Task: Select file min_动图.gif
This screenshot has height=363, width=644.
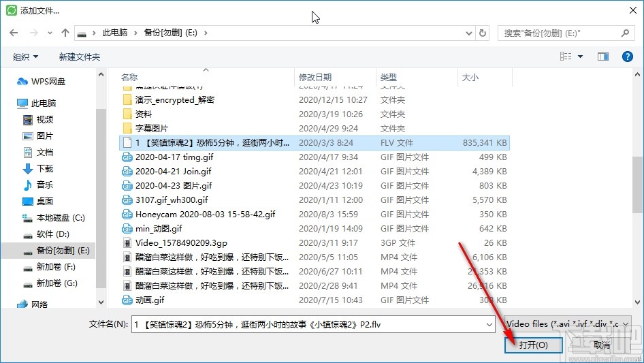Action: tap(152, 229)
